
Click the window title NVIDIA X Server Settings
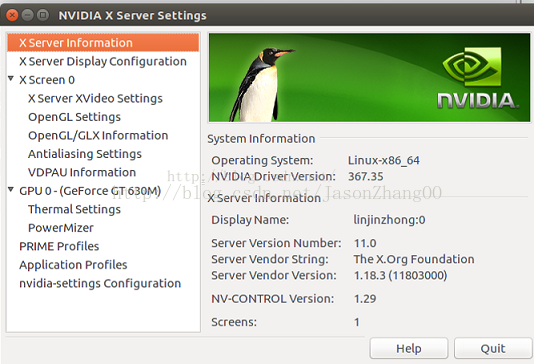(132, 15)
